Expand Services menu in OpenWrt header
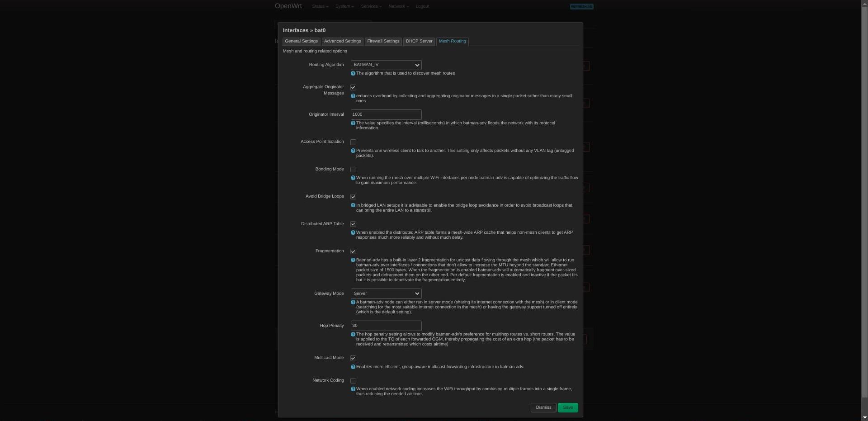The height and width of the screenshot is (421, 868). [371, 6]
